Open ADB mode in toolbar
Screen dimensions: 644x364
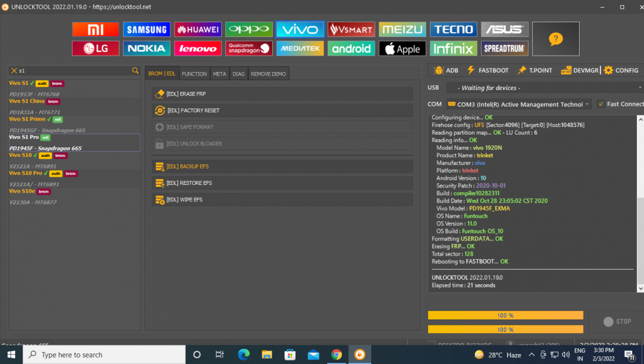tap(446, 70)
